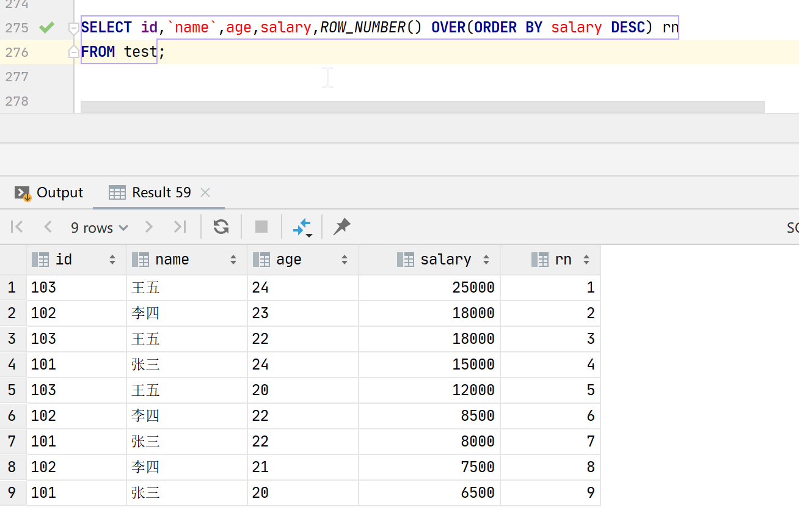Toggle sort arrows on rn column
Image resolution: width=799 pixels, height=532 pixels.
click(586, 260)
